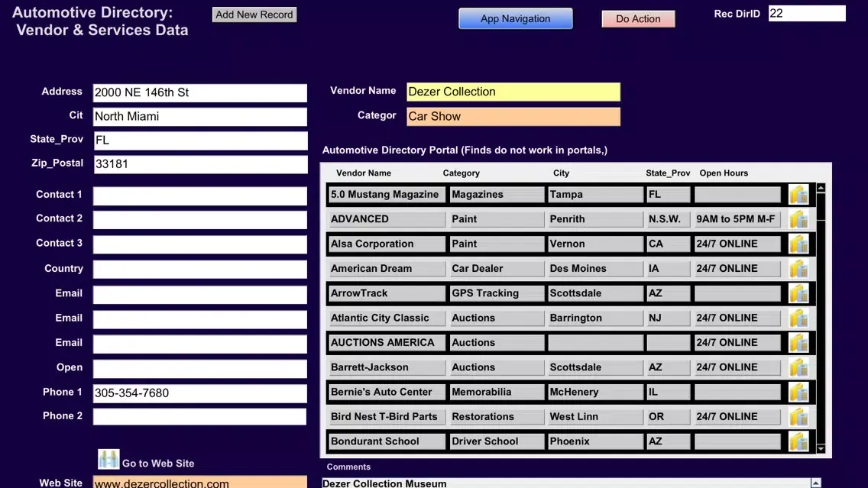The height and width of the screenshot is (488, 868).
Task: Click the portal scrollbar down arrow
Action: tap(821, 449)
